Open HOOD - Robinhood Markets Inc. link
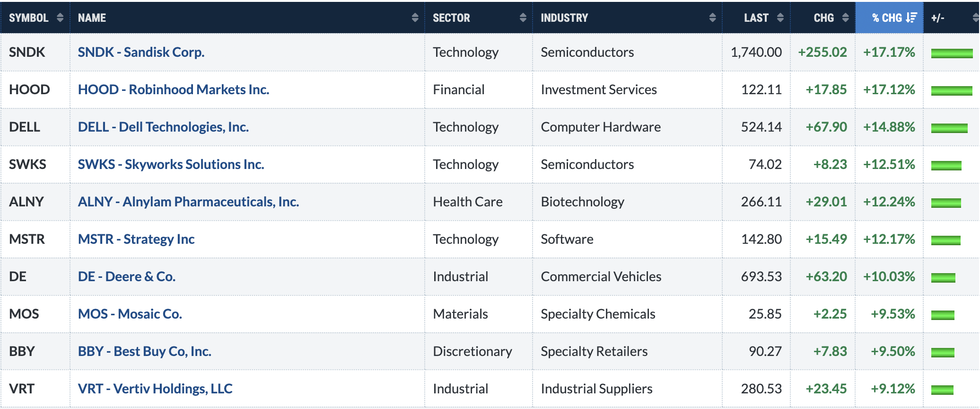The image size is (980, 409). point(174,89)
